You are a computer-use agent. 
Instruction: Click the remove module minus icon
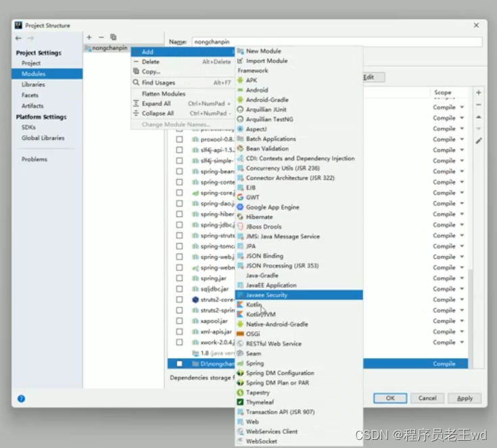tap(101, 37)
